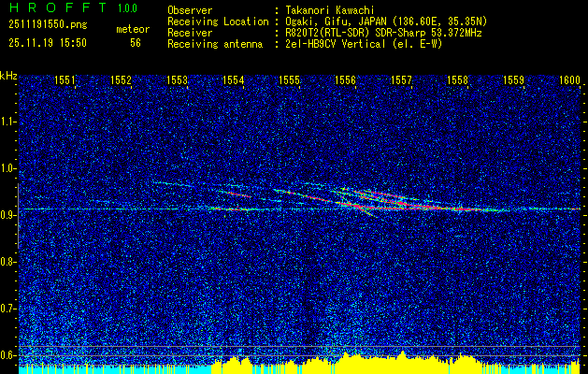This screenshot has width=588, height=374.
Task: Click time marker 1552
Action: pyautogui.click(x=122, y=79)
